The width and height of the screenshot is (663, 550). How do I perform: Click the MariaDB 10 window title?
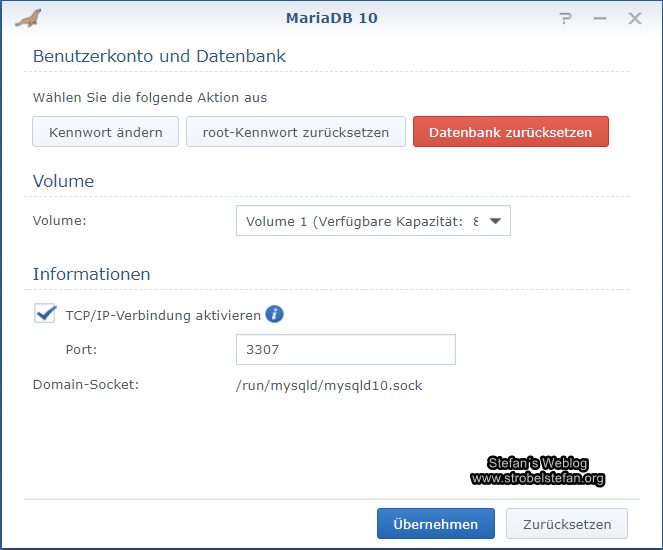click(332, 18)
